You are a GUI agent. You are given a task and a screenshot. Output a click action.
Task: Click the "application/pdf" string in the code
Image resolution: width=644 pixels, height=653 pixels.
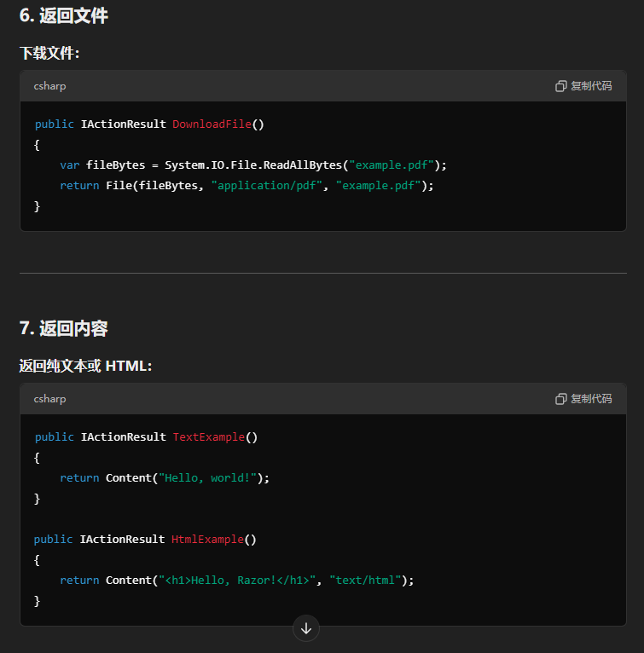pos(267,186)
